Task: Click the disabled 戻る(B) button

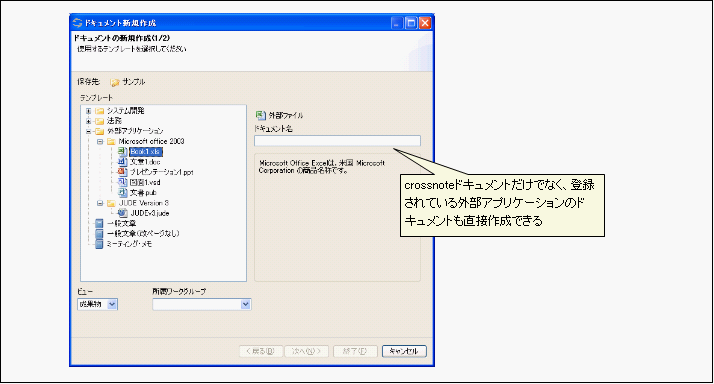Action: click(x=260, y=351)
